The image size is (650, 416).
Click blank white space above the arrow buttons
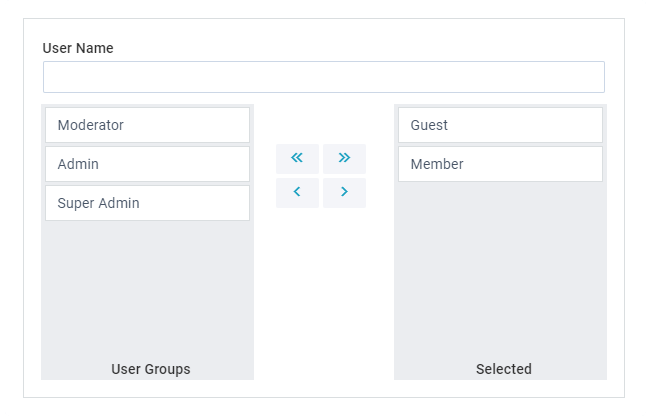click(321, 123)
